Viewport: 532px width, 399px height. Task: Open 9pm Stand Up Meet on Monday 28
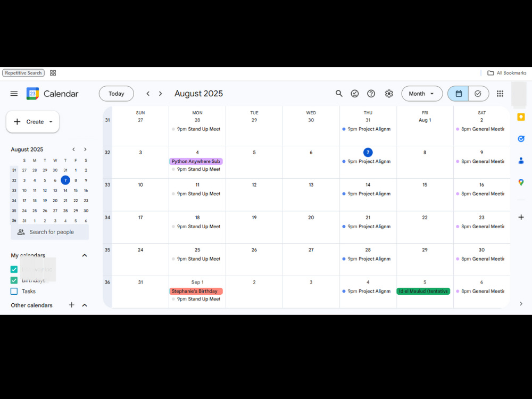tap(196, 129)
